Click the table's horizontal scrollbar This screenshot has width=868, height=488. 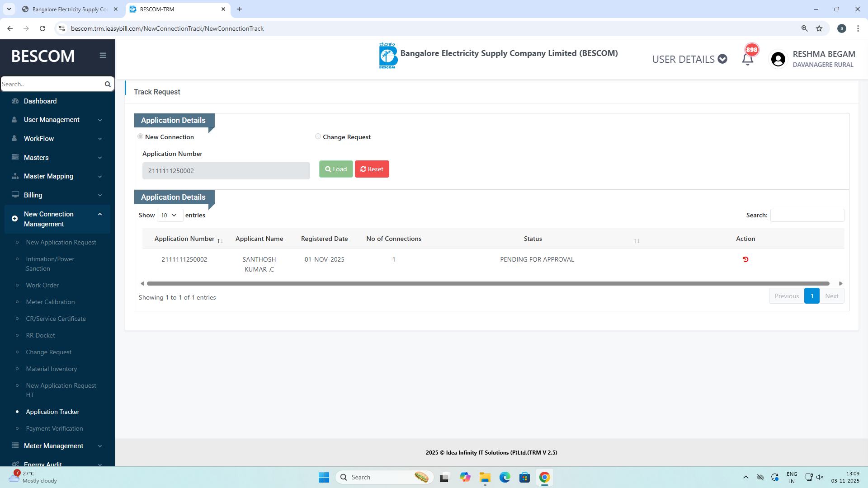pos(488,283)
